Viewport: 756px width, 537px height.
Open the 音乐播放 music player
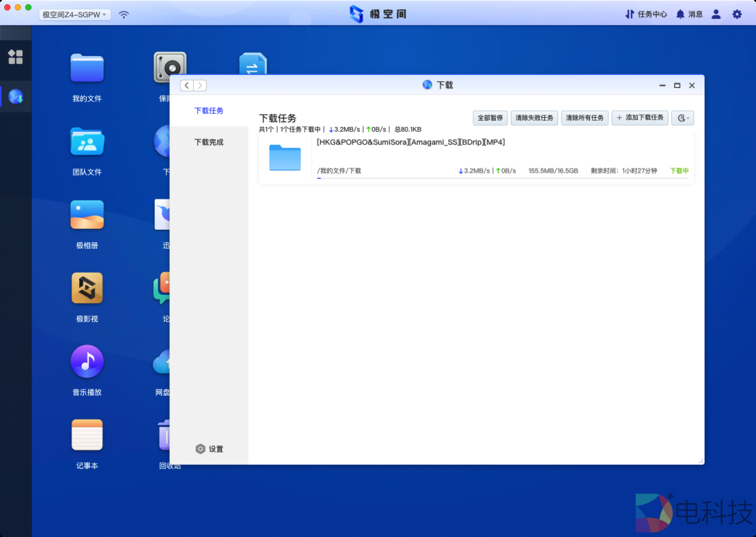point(87,361)
